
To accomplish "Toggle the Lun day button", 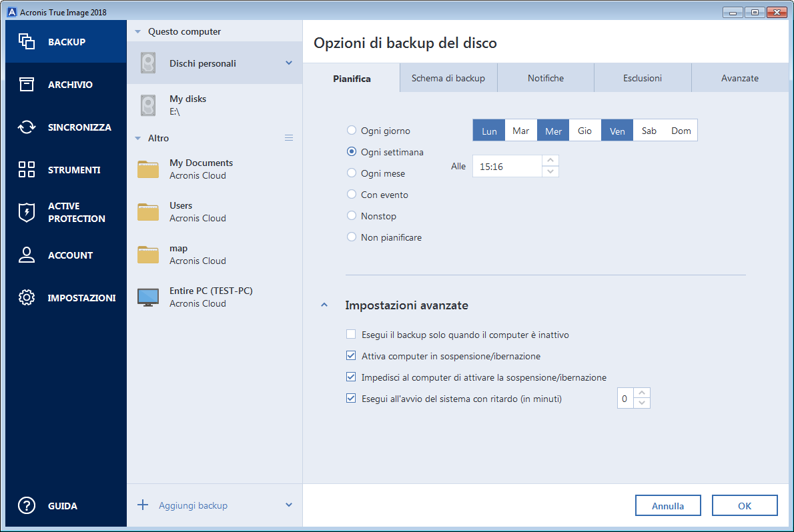I will (488, 131).
